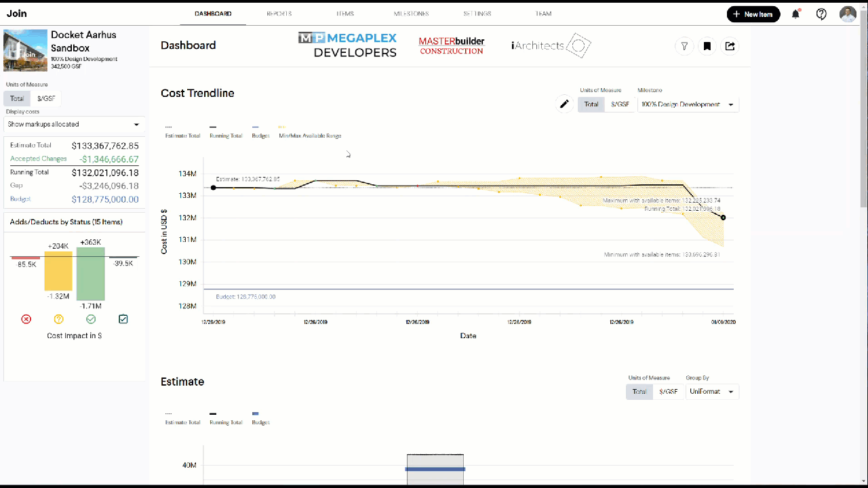Image resolution: width=868 pixels, height=488 pixels.
Task: Click the Estimate chart bar
Action: click(435, 469)
